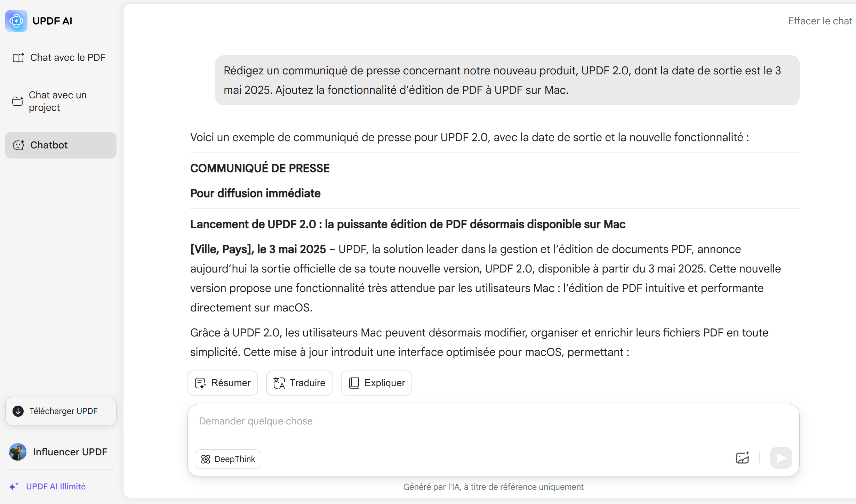Click the Expliquer quick action button
The image size is (856, 504).
click(376, 383)
